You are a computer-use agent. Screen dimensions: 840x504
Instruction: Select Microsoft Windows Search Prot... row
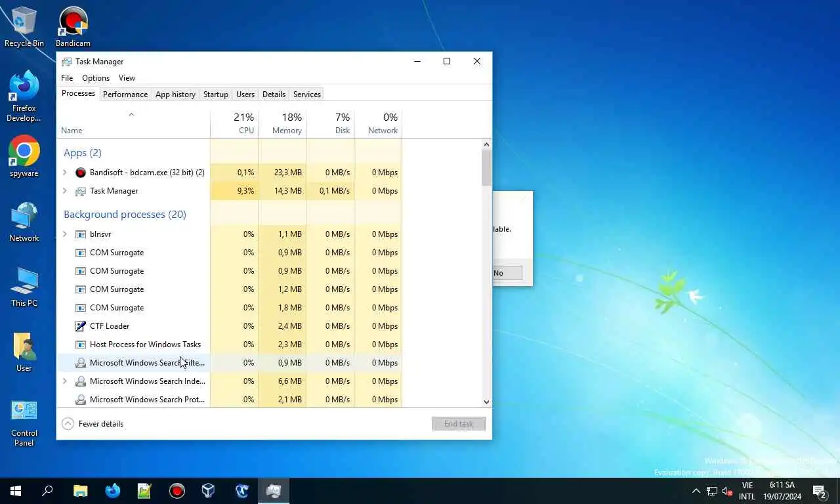tap(230, 400)
